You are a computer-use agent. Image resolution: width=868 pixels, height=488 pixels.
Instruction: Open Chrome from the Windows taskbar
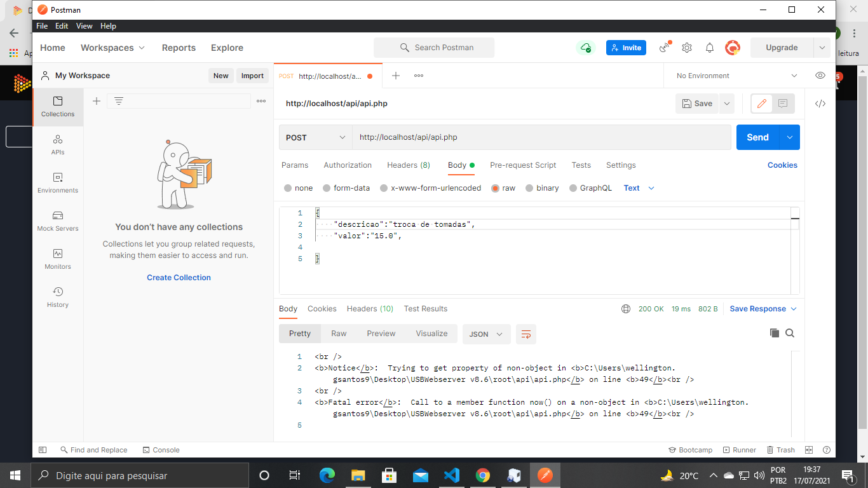pyautogui.click(x=483, y=475)
